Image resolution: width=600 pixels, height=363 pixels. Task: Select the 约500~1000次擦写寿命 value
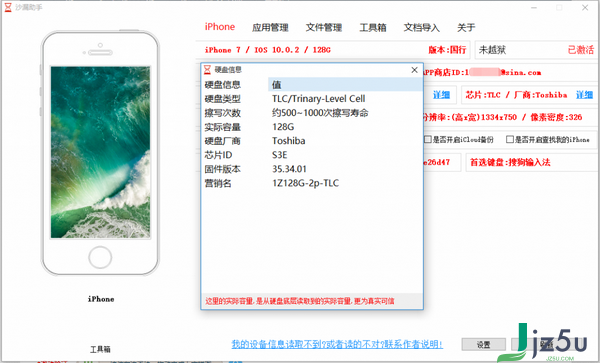pyautogui.click(x=320, y=113)
